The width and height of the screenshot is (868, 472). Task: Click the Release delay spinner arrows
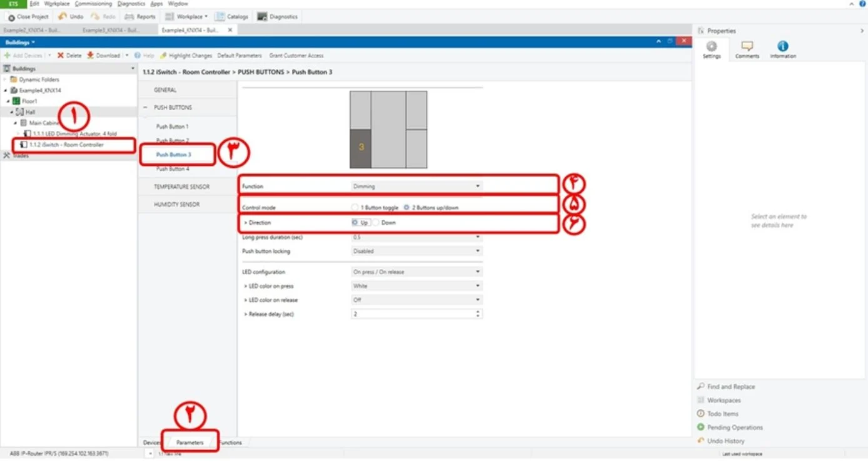(x=478, y=314)
